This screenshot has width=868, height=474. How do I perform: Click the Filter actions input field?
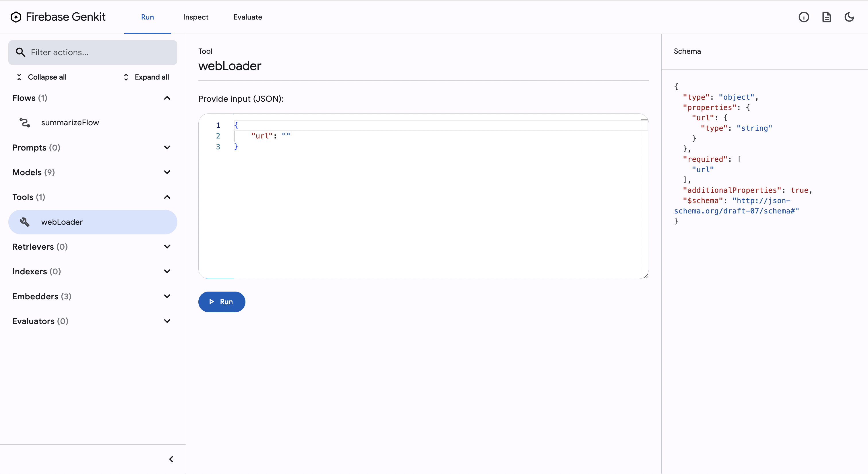point(93,52)
